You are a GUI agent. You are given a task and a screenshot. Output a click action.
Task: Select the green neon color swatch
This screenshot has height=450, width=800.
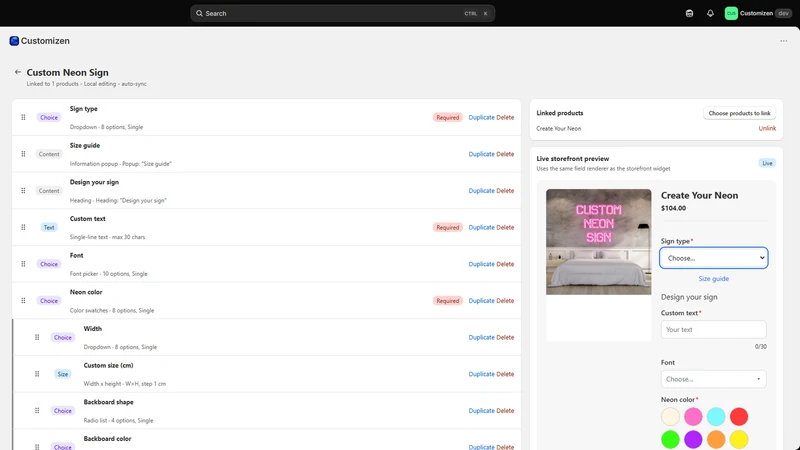pos(670,439)
